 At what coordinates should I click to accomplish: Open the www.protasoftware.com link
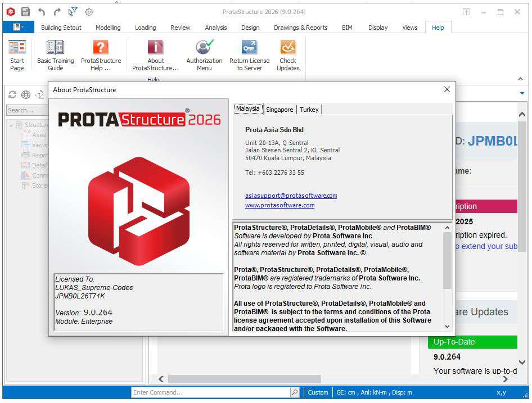click(x=279, y=206)
